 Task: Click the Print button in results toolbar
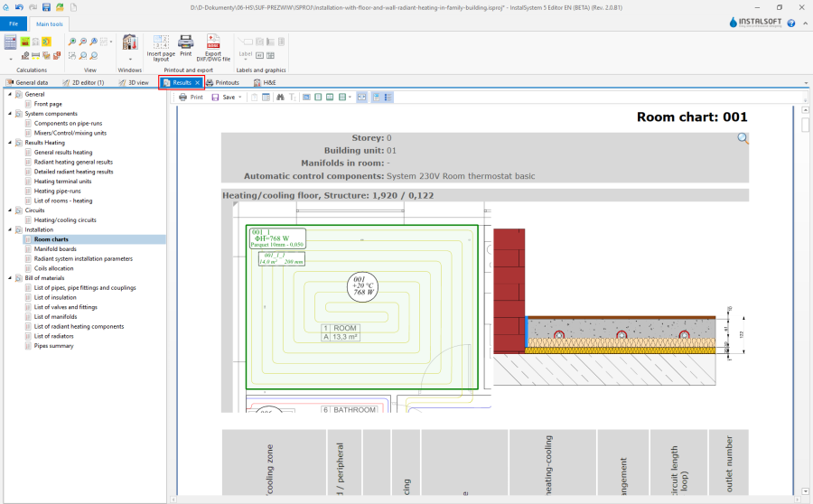point(191,97)
